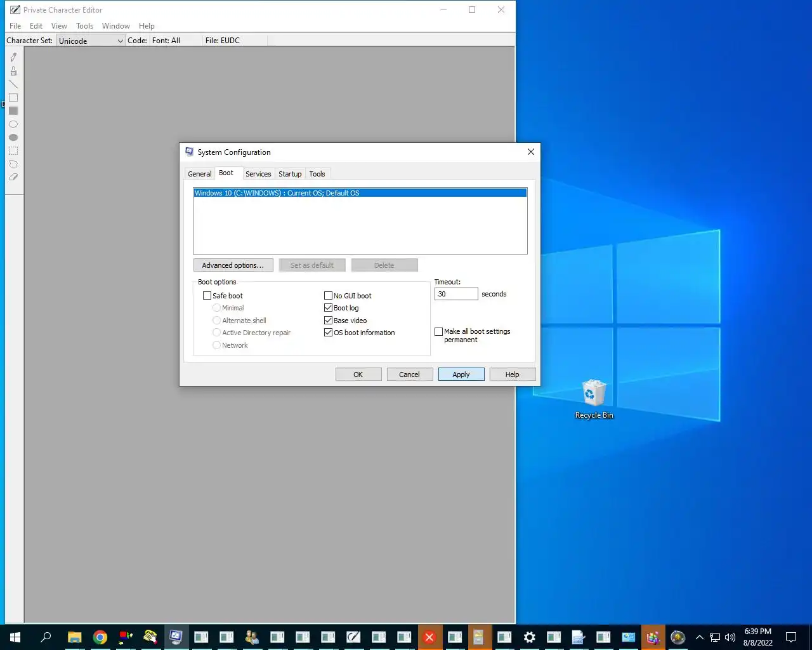Click the Delete boot entry button
This screenshot has height=650, width=812.
tap(384, 265)
